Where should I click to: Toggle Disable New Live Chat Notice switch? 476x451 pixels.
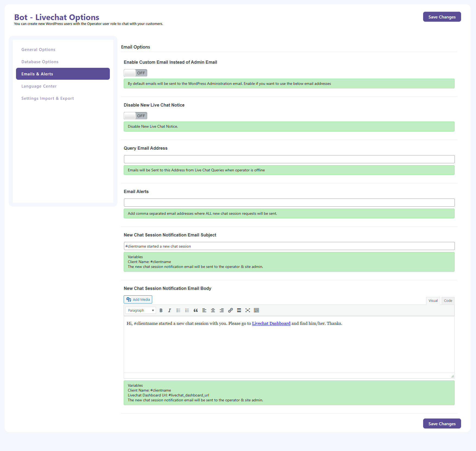pos(135,116)
